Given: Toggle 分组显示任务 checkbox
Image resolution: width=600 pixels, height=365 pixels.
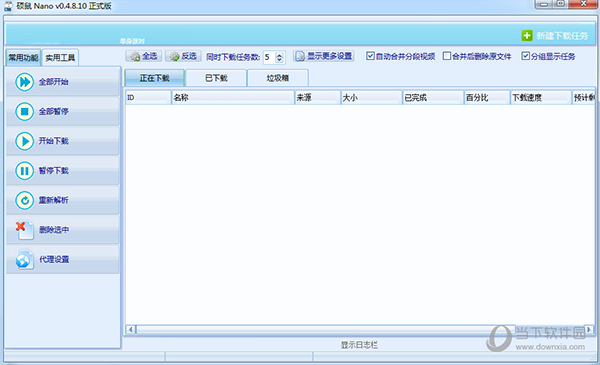Looking at the screenshot, I should tap(525, 56).
